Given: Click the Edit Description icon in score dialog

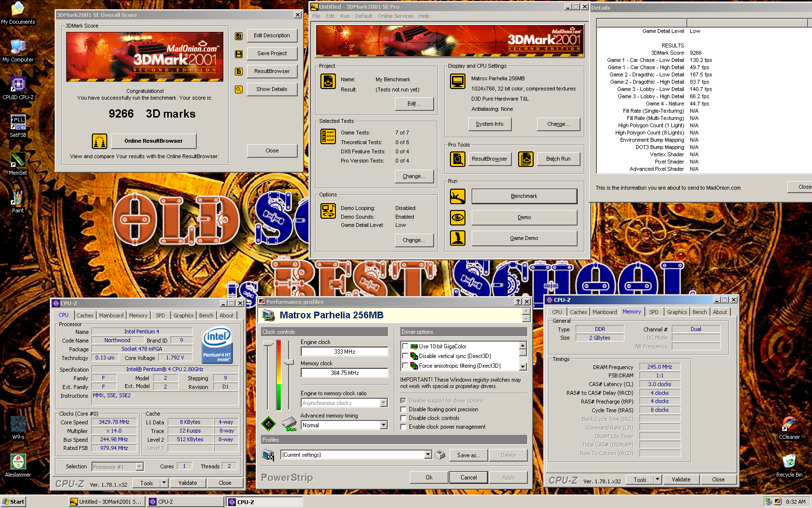Looking at the screenshot, I should (x=238, y=36).
